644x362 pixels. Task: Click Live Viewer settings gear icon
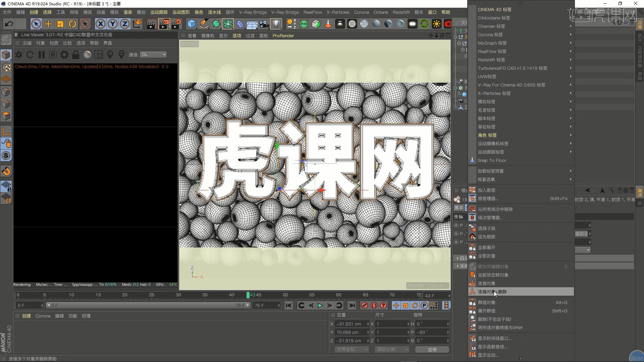pyautogui.click(x=64, y=55)
